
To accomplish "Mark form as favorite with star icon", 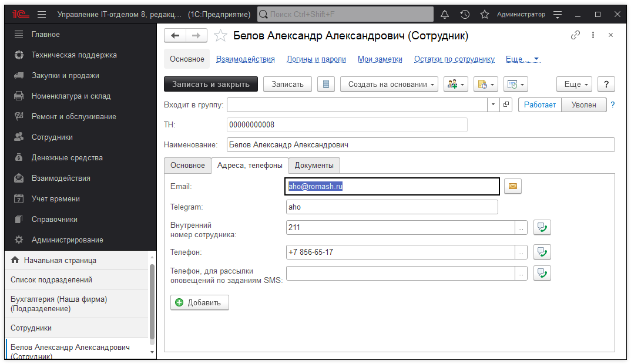I will [220, 36].
